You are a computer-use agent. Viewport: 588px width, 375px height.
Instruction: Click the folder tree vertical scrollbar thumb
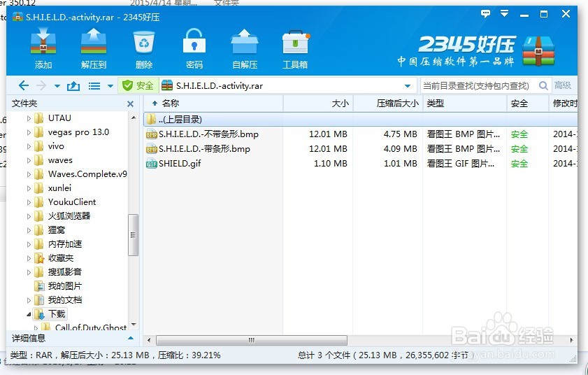click(x=133, y=235)
